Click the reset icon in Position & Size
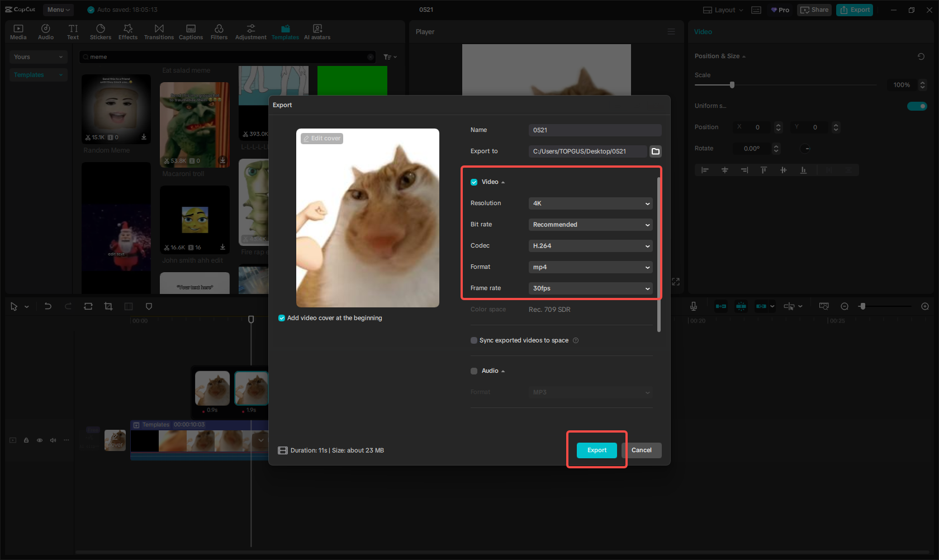This screenshot has width=939, height=560. coord(921,56)
